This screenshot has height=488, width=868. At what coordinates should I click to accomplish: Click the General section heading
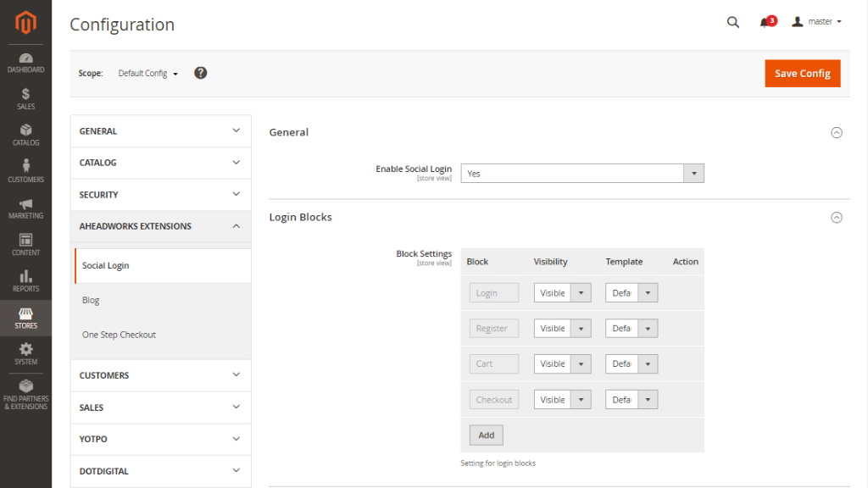[289, 132]
